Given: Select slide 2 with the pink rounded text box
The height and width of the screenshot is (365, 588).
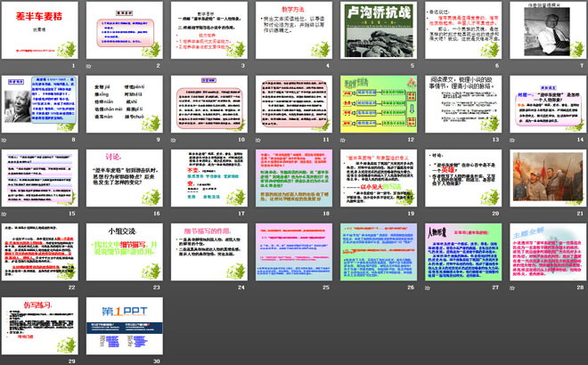Looking at the screenshot, I should [125, 30].
